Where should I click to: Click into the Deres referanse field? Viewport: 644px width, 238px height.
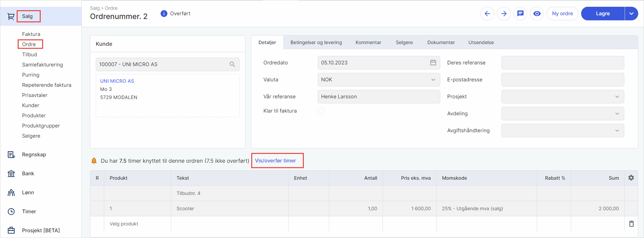[x=562, y=63]
